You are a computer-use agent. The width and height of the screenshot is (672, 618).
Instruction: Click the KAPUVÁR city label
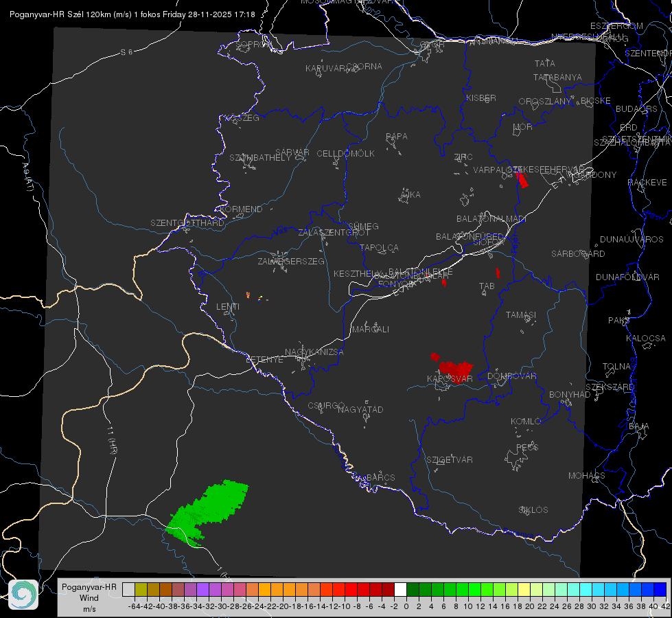coord(325,69)
